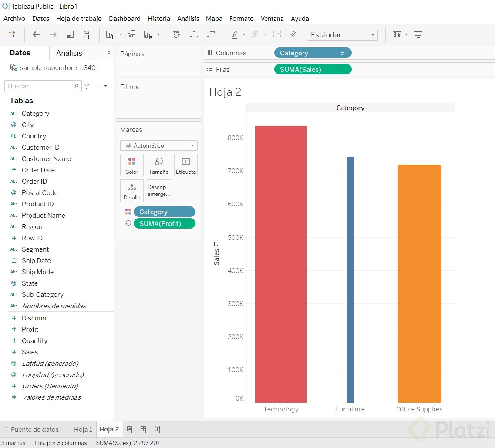The height and width of the screenshot is (448, 495).
Task: Expand the highlight pen dropdown arrow
Action: [x=244, y=34]
